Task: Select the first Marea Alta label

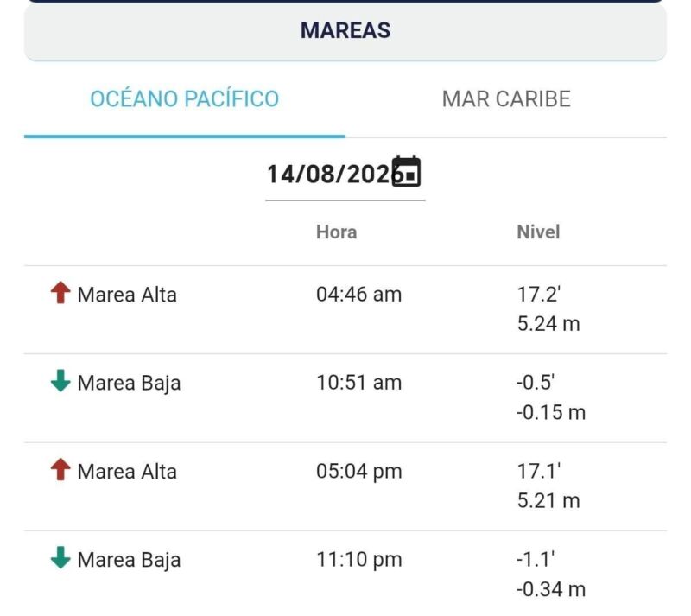Action: 127,295
